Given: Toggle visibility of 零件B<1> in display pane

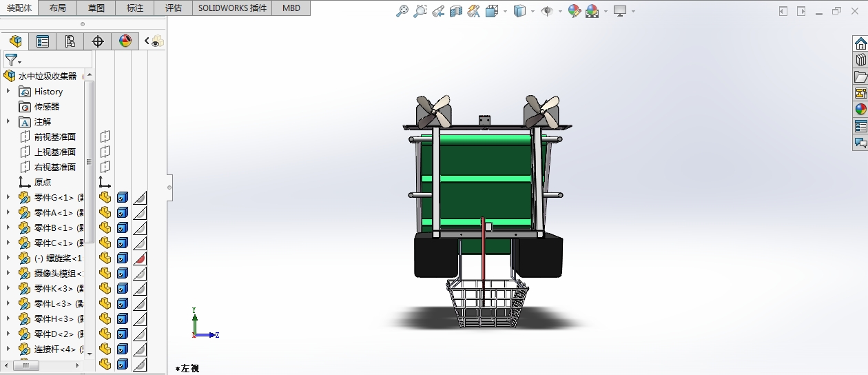Looking at the screenshot, I should (105, 227).
